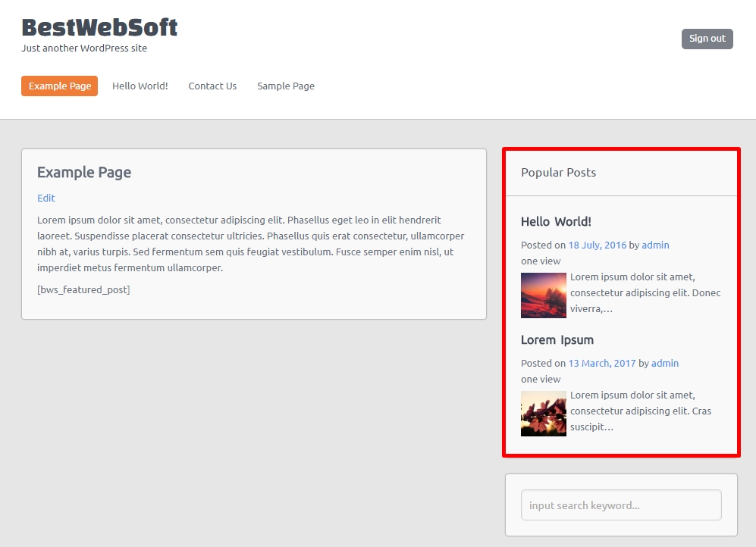Screen dimensions: 756x547
Task: Open the sunset tree thumbnail image
Action: pyautogui.click(x=544, y=295)
